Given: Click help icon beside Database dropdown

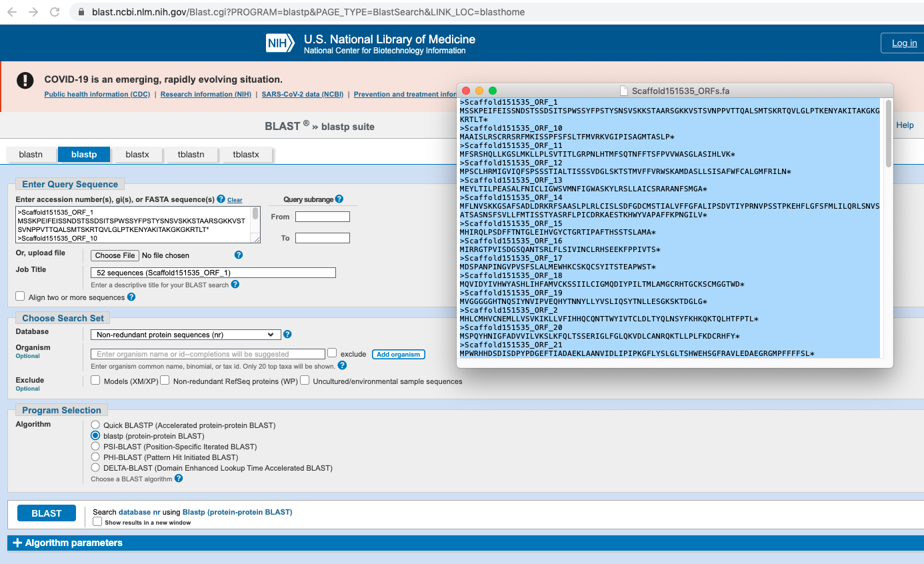Looking at the screenshot, I should pos(287,334).
